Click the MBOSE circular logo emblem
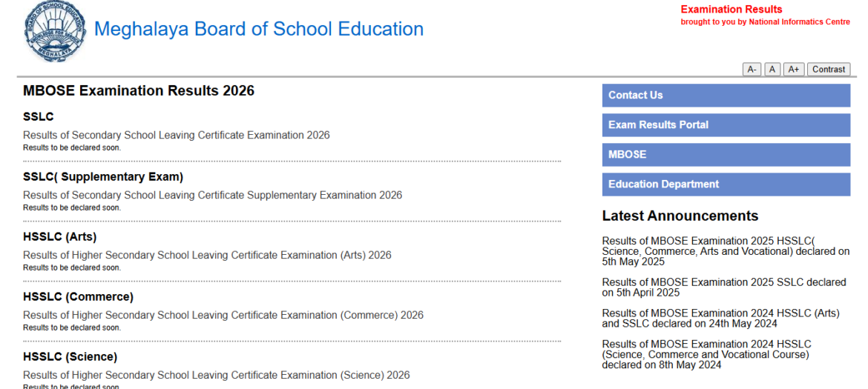 tap(55, 33)
